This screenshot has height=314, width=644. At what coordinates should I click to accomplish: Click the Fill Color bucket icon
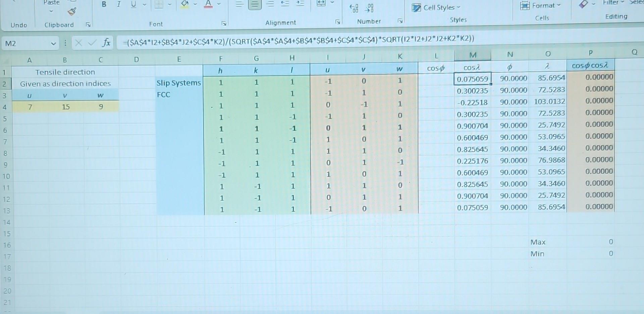(x=185, y=4)
